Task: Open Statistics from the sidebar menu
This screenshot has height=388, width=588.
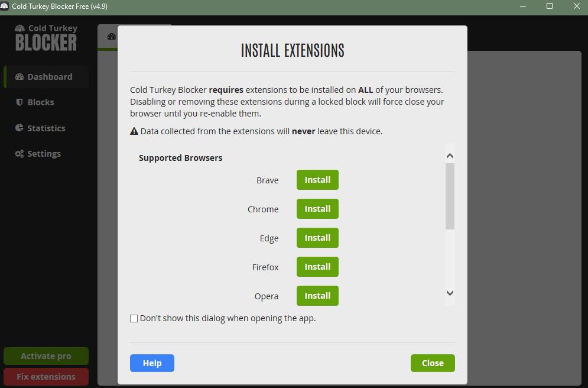Action: [45, 128]
